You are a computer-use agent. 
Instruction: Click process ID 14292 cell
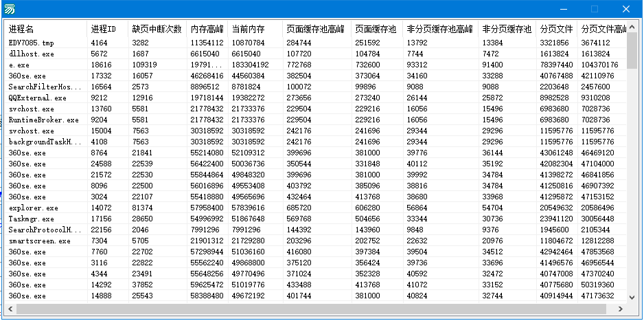(x=101, y=285)
